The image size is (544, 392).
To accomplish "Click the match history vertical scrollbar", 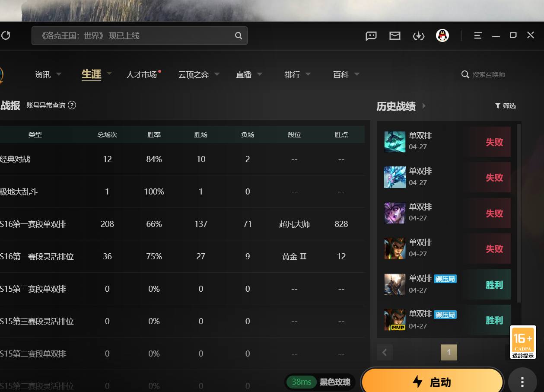I will pos(519,214).
